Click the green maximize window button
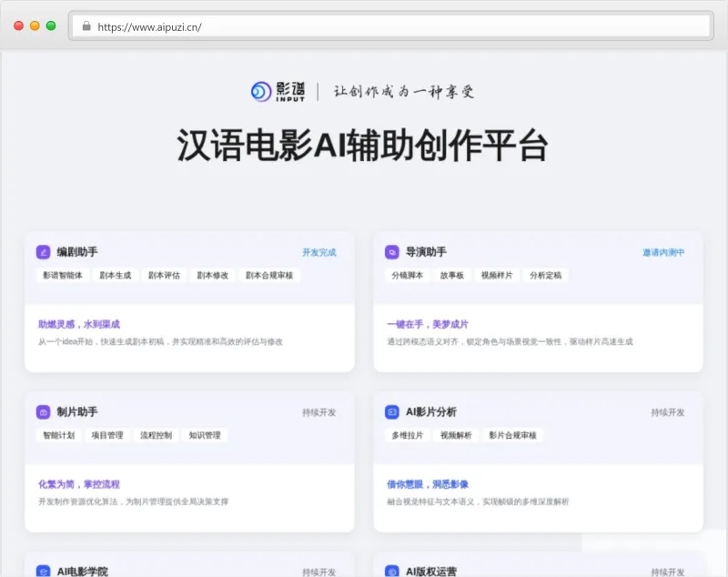728x577 pixels. coord(51,26)
